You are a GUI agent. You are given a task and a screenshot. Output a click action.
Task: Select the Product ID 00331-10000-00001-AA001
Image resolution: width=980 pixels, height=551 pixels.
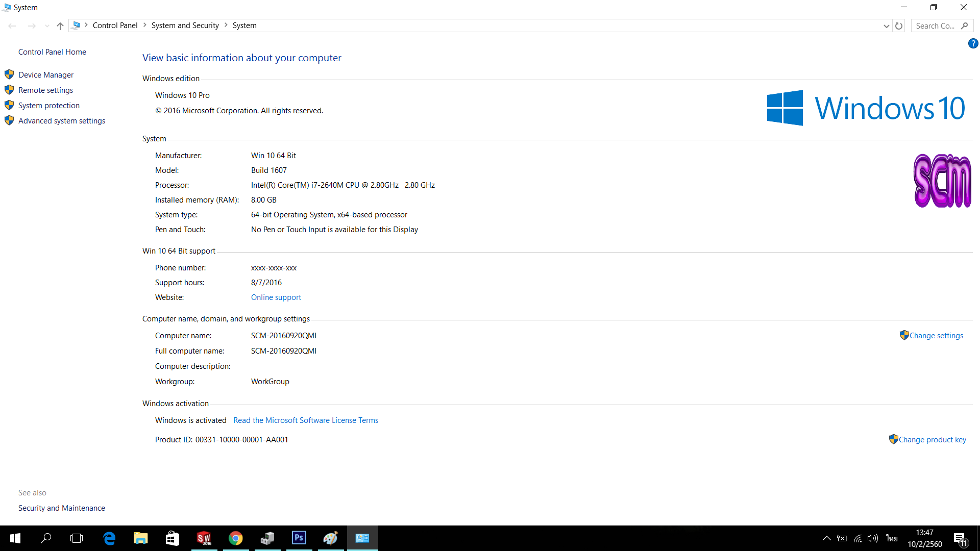point(242,440)
